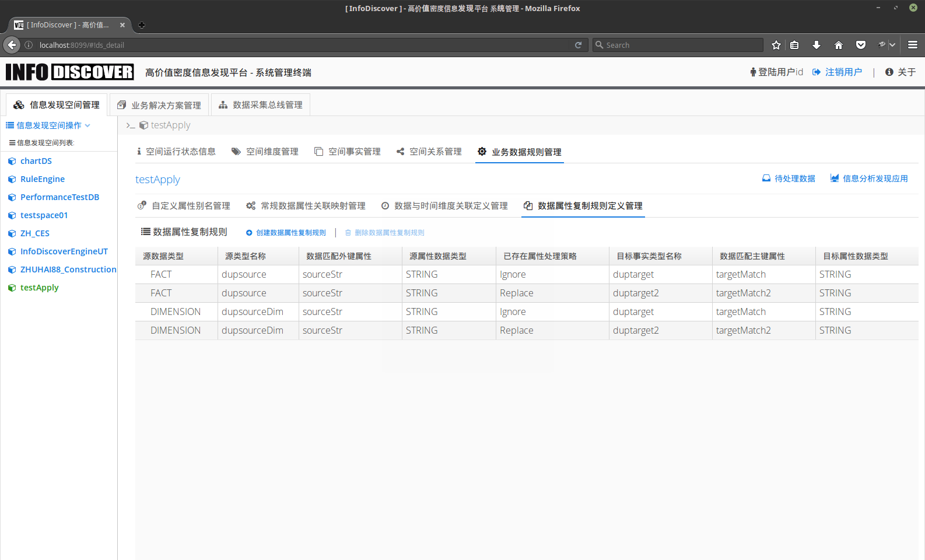Image resolution: width=925 pixels, height=560 pixels.
Task: Click the clock icon of 数据与时间维度关联定义管理
Action: point(385,206)
